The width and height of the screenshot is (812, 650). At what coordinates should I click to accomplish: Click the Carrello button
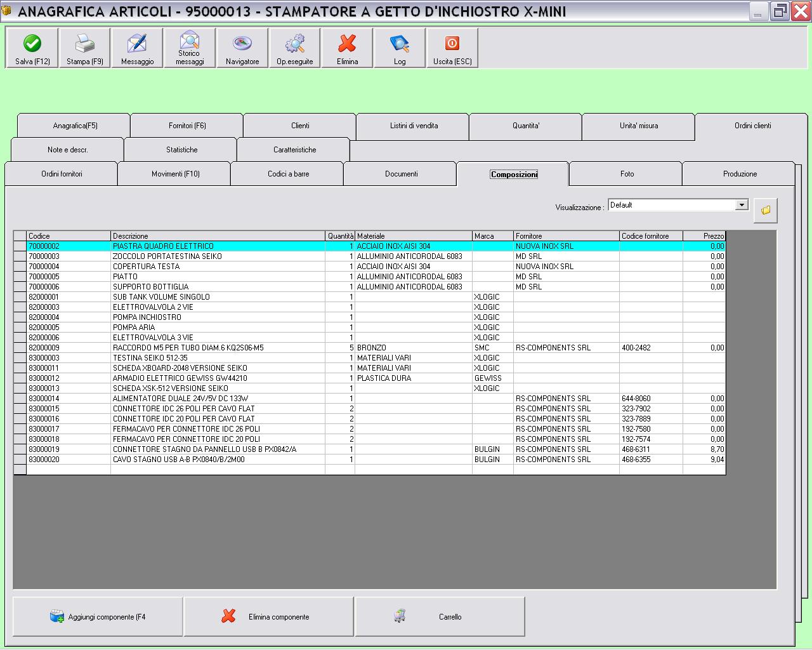[440, 616]
